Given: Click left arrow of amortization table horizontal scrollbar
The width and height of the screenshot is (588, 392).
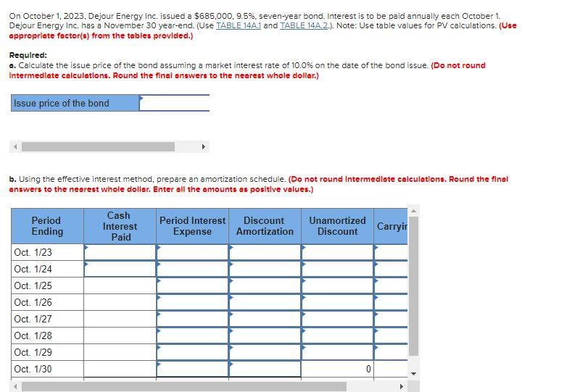Looking at the screenshot, I should (x=15, y=386).
